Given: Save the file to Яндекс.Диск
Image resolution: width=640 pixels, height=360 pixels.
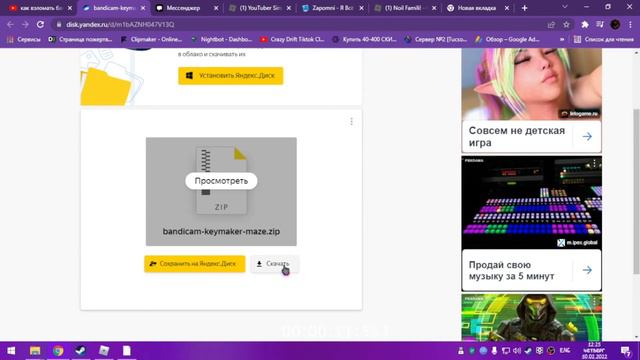Looking at the screenshot, I should click(195, 264).
